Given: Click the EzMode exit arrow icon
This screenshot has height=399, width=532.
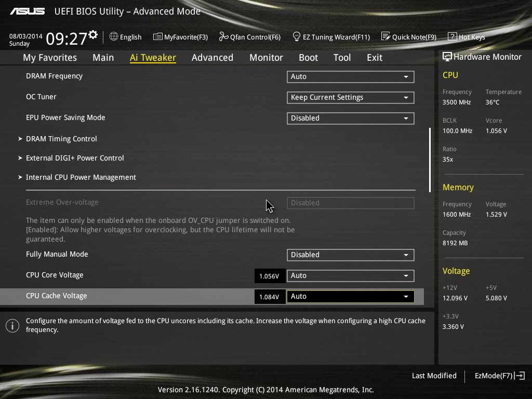Looking at the screenshot, I should [x=520, y=376].
